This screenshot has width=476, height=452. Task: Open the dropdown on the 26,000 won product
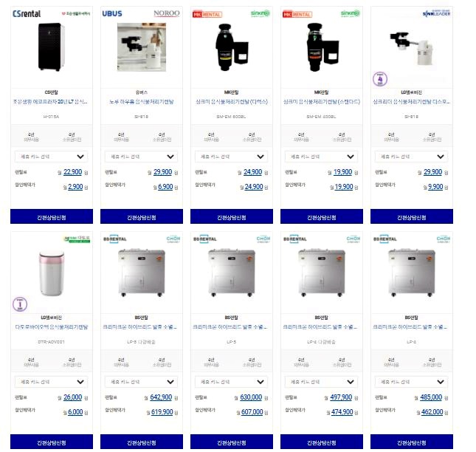coord(52,382)
